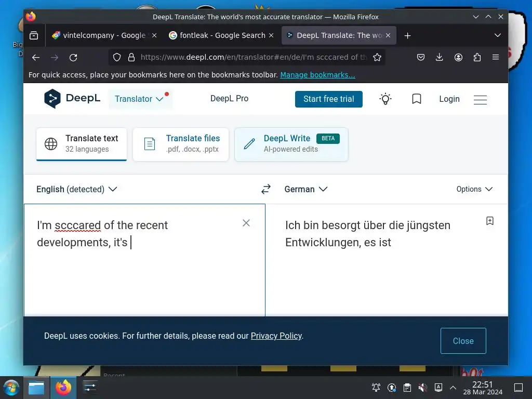Open the English (detected) source language dropdown

[x=77, y=189]
